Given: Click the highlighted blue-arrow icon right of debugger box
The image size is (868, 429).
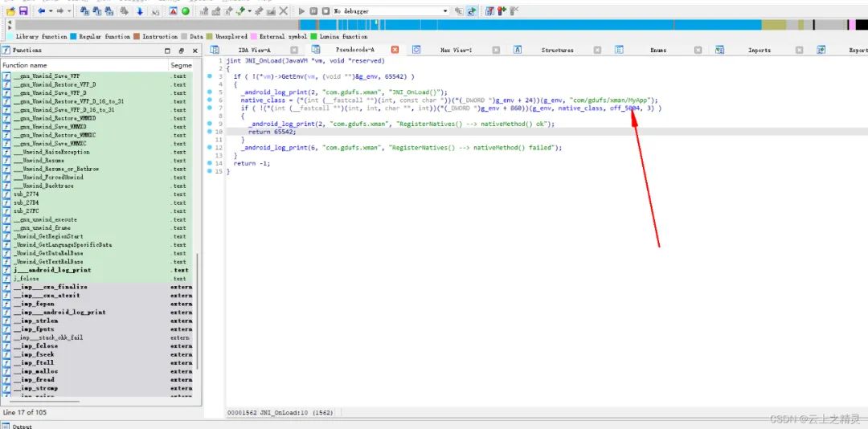Looking at the screenshot, I should (x=471, y=11).
